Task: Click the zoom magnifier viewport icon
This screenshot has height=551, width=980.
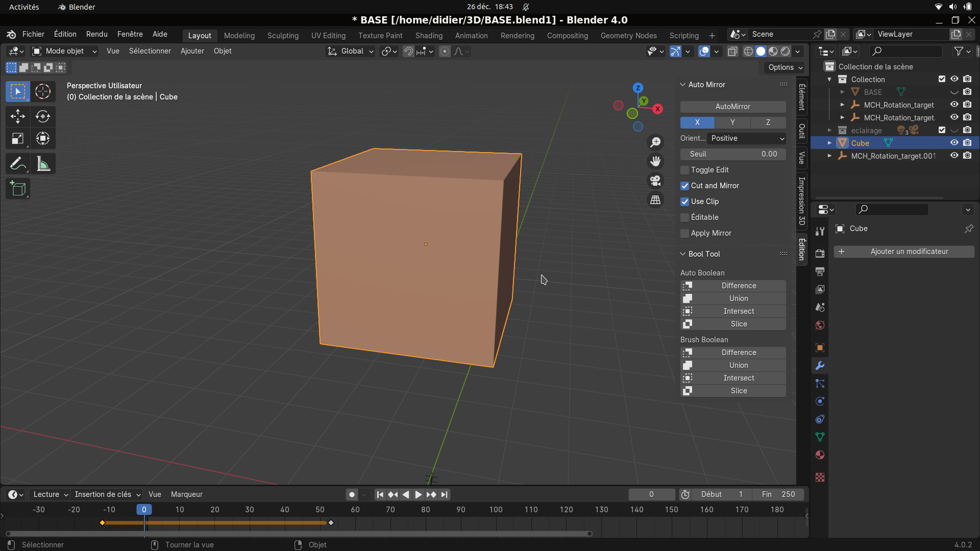Action: pos(655,142)
